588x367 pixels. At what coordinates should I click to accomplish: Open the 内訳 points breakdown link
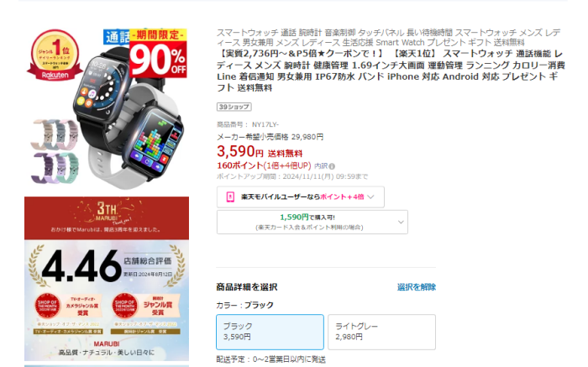pyautogui.click(x=321, y=165)
